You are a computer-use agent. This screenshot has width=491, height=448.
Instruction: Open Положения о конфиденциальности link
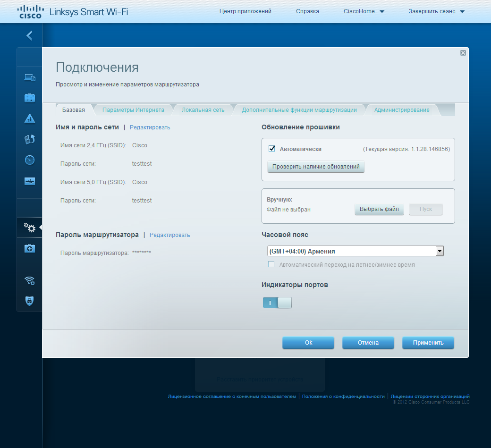tap(343, 397)
